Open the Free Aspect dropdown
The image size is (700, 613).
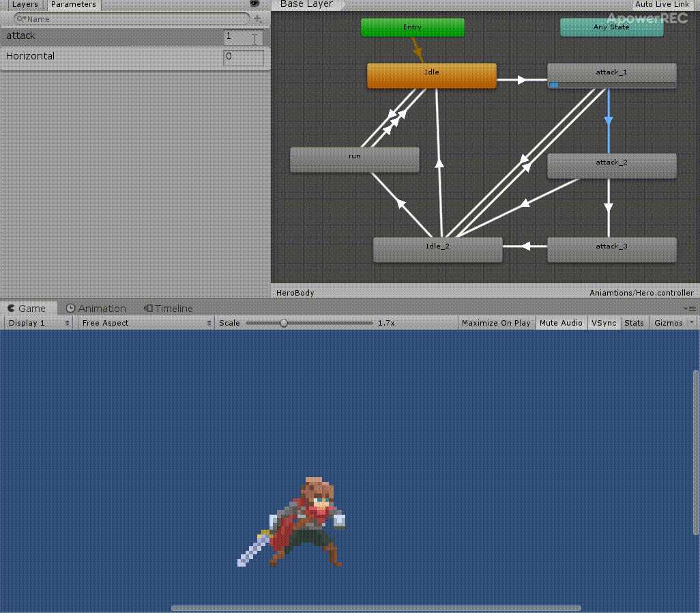coord(146,323)
